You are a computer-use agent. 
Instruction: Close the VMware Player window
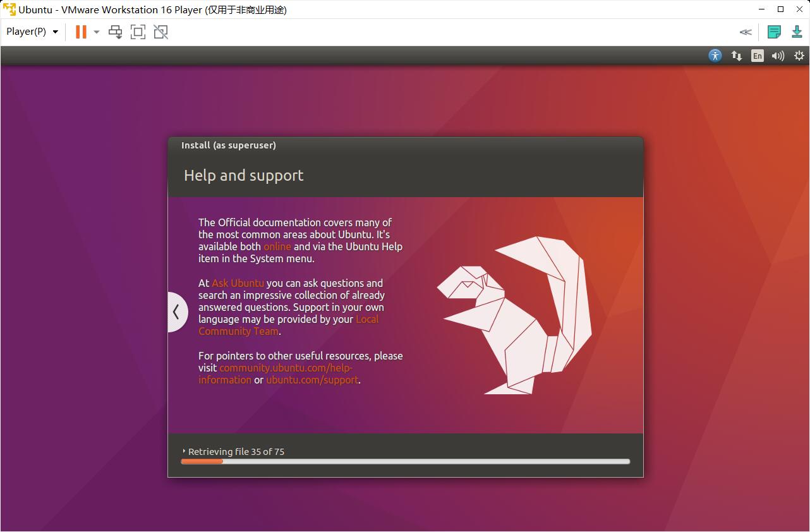799,9
